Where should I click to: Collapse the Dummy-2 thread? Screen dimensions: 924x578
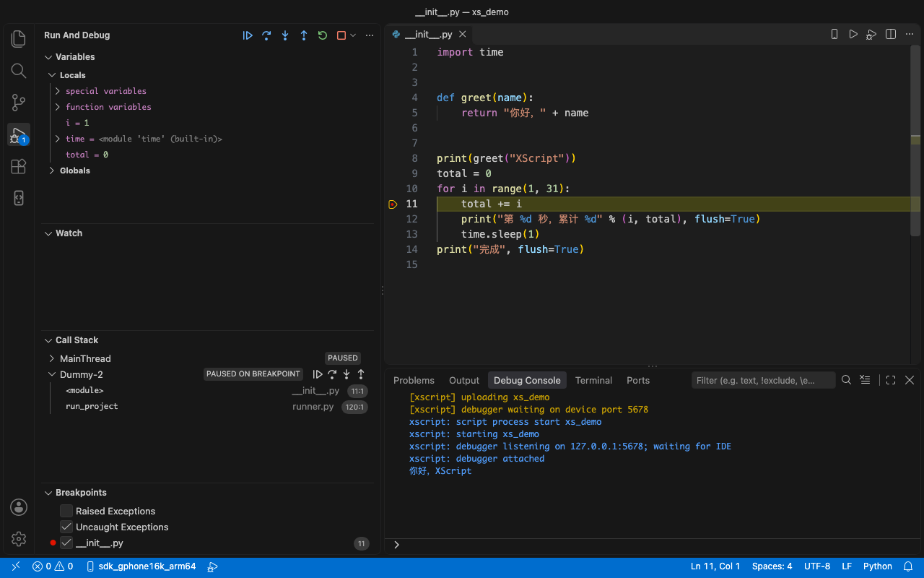[x=52, y=374]
